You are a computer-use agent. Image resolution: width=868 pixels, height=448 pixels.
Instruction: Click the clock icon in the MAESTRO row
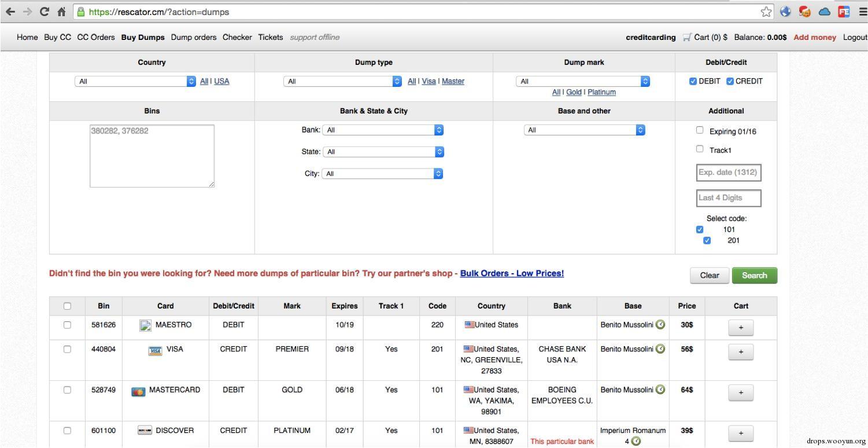click(x=660, y=325)
